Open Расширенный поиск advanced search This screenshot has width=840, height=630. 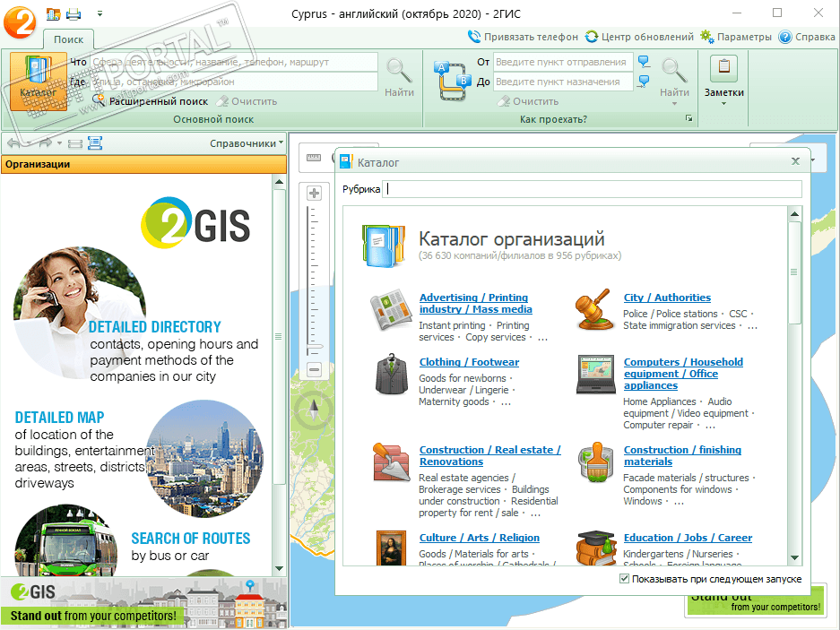click(151, 101)
